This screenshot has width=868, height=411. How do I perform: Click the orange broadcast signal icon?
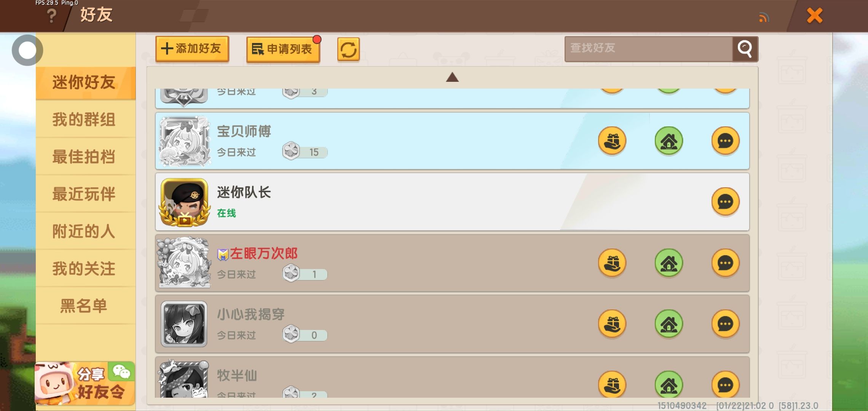[x=764, y=18]
